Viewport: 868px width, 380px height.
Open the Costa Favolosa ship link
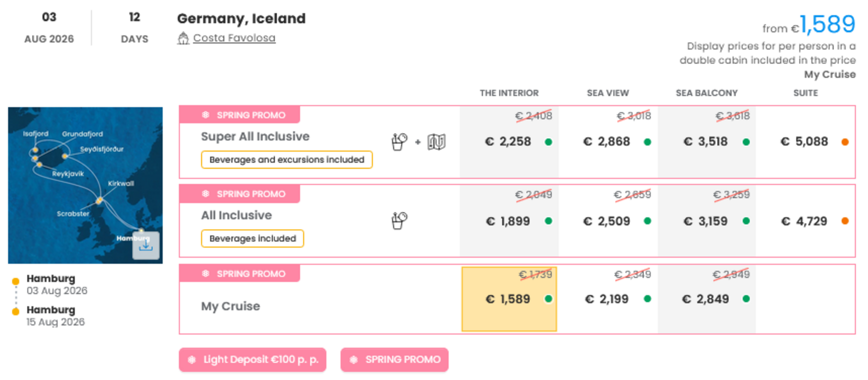[x=234, y=38]
